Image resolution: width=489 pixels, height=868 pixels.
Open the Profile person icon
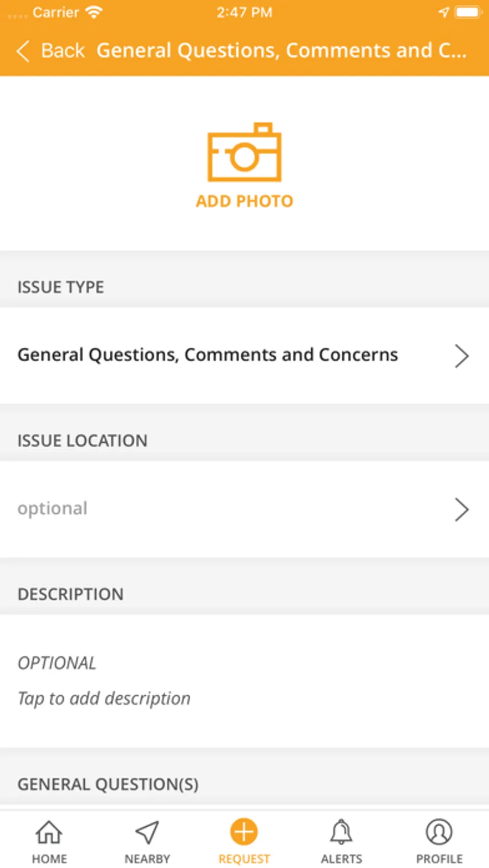(x=439, y=832)
